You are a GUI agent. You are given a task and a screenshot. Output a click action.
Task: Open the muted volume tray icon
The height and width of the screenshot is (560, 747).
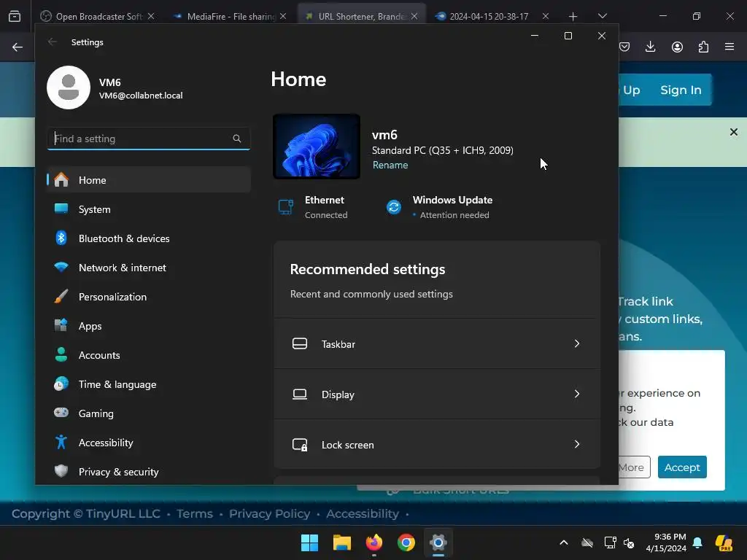pos(629,542)
